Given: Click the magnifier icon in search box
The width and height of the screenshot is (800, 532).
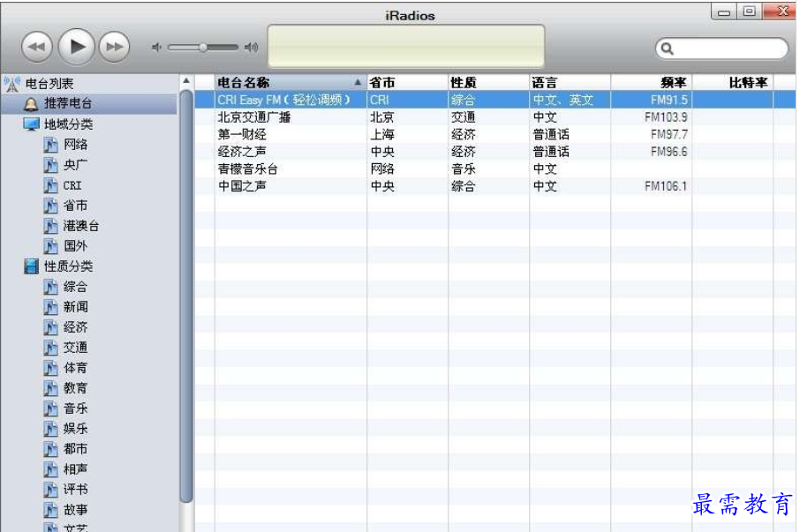Looking at the screenshot, I should pos(668,49).
